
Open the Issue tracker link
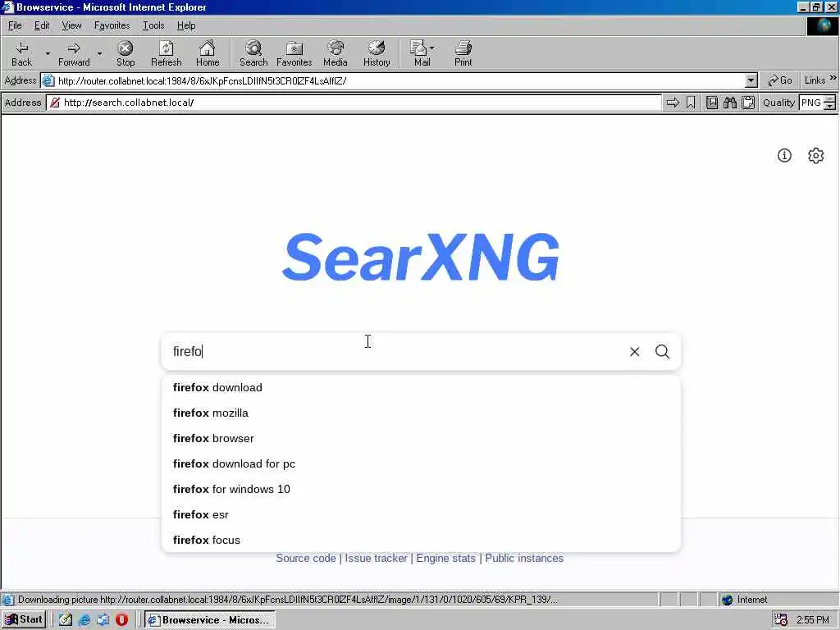coord(376,558)
